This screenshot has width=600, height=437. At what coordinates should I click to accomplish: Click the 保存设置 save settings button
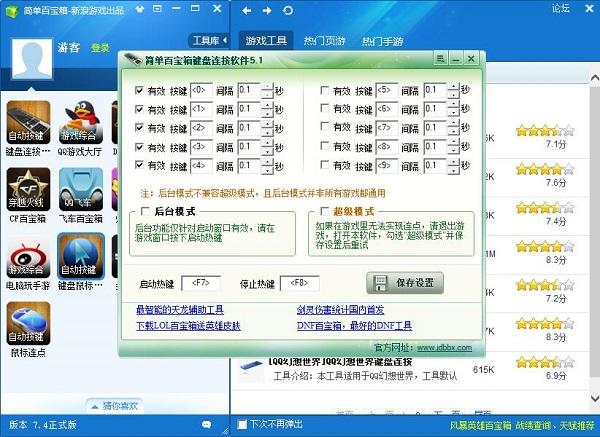pos(405,282)
